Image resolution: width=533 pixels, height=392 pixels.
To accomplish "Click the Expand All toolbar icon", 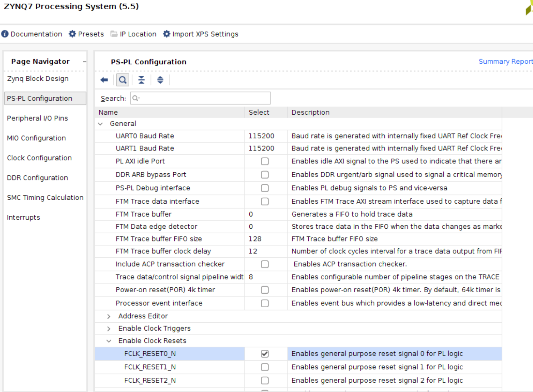I will 160,80.
